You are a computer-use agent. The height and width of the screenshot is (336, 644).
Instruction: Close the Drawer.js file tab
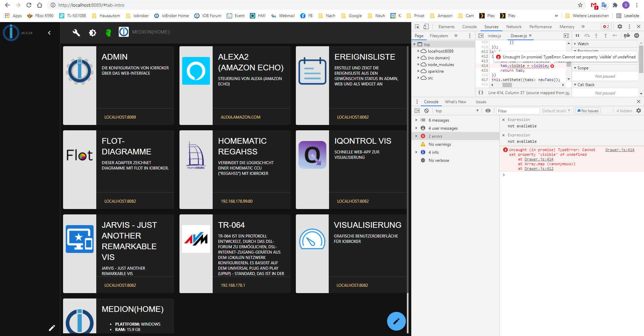click(530, 35)
